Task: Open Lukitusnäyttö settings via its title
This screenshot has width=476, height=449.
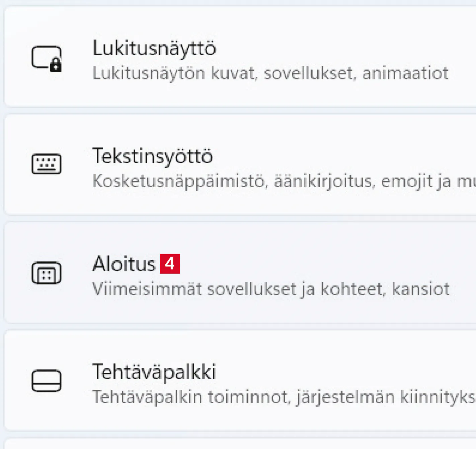Action: click(154, 48)
